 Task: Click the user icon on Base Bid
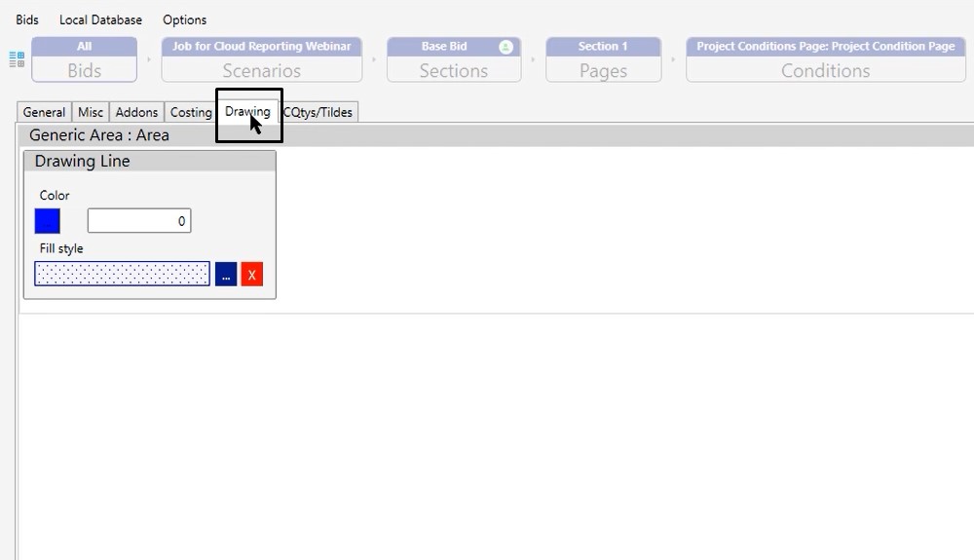coord(506,47)
